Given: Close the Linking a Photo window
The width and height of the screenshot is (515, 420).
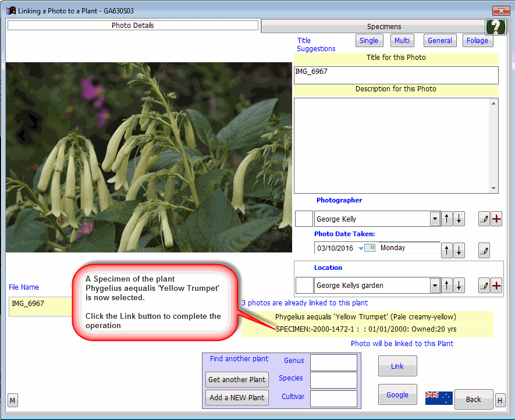Looking at the screenshot, I should click(x=501, y=10).
